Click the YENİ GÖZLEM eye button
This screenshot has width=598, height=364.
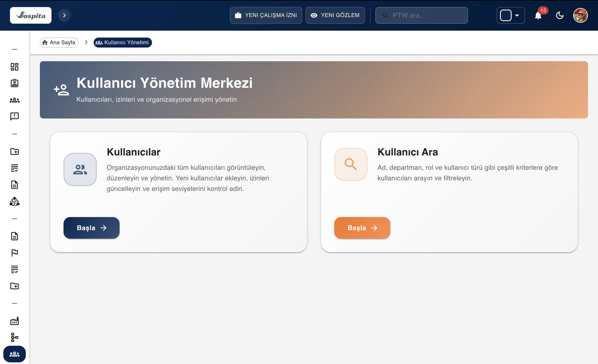(x=335, y=15)
